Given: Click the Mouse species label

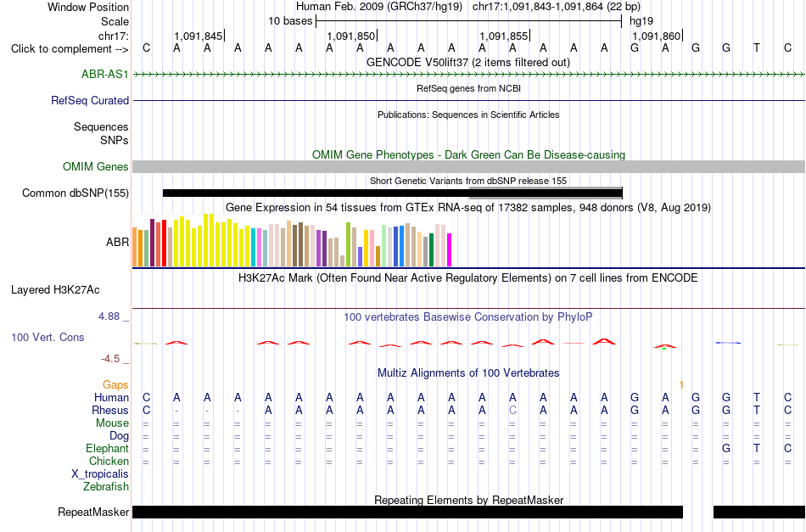Looking at the screenshot, I should (112, 423).
